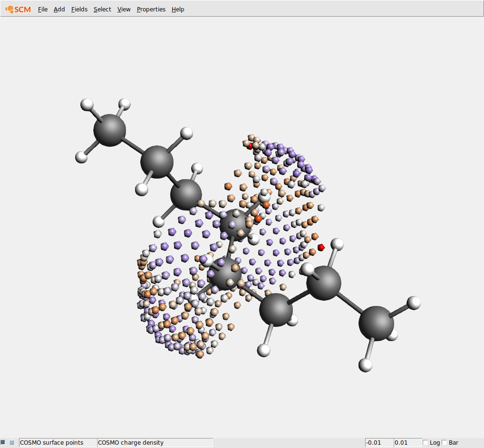The width and height of the screenshot is (484, 448).
Task: Open the View menu
Action: [x=124, y=9]
